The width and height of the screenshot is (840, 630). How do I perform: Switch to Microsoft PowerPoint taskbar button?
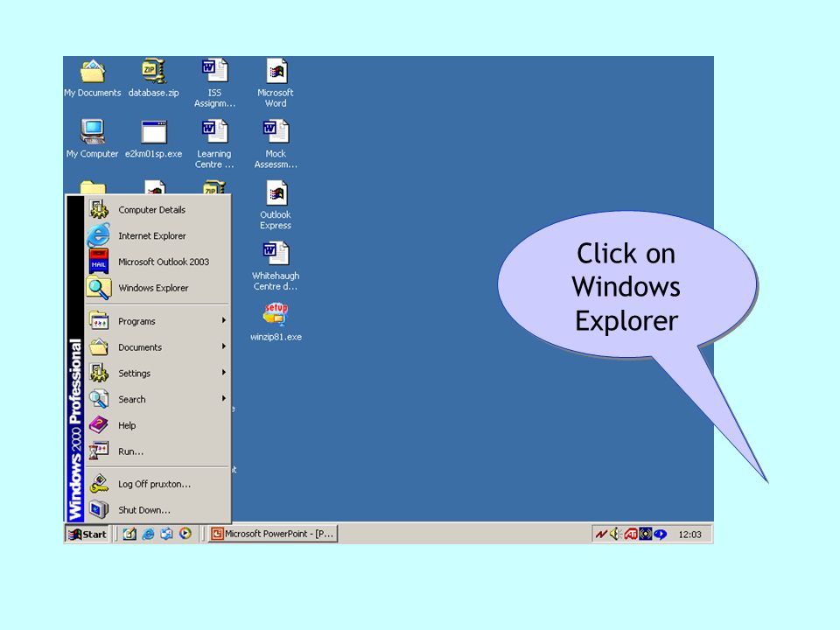pos(273,534)
